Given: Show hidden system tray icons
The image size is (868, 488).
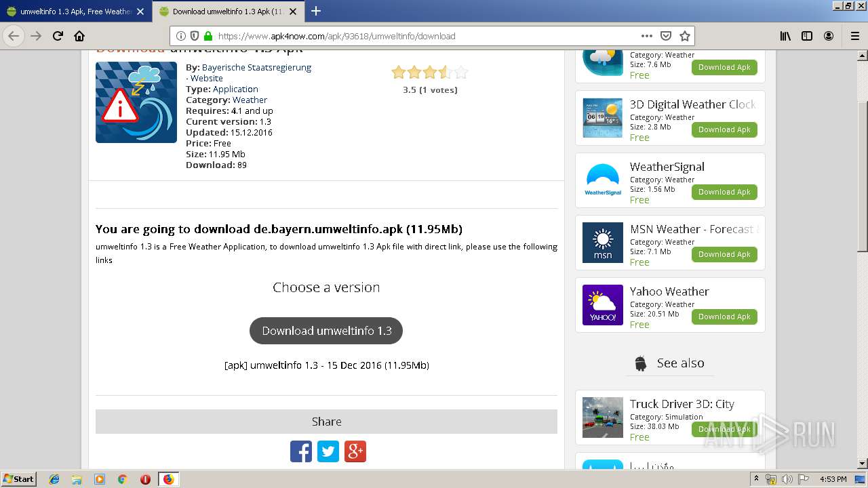Looking at the screenshot, I should [757, 479].
